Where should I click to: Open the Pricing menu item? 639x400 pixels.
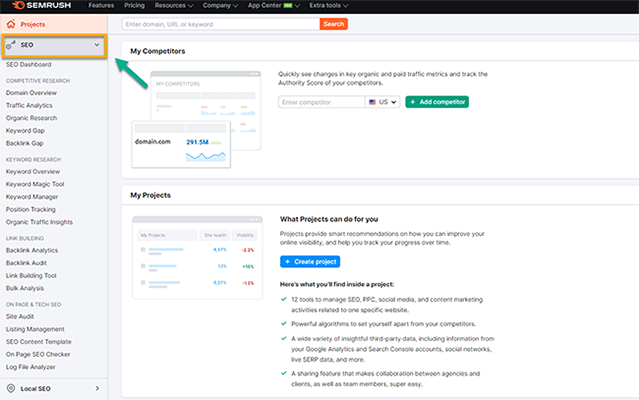(134, 5)
